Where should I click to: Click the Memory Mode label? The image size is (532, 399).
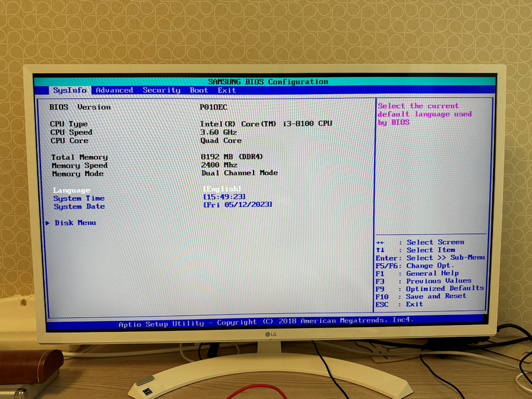pyautogui.click(x=78, y=174)
